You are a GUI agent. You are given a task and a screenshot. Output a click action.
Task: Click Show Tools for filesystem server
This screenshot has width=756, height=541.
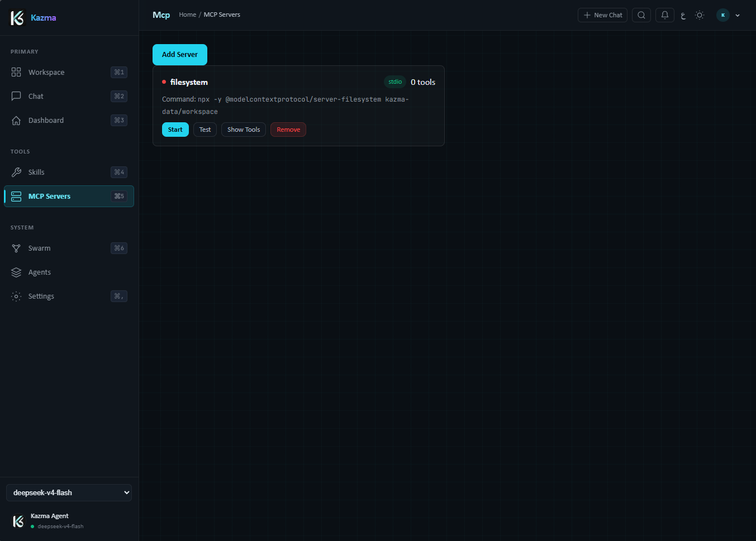pos(244,130)
